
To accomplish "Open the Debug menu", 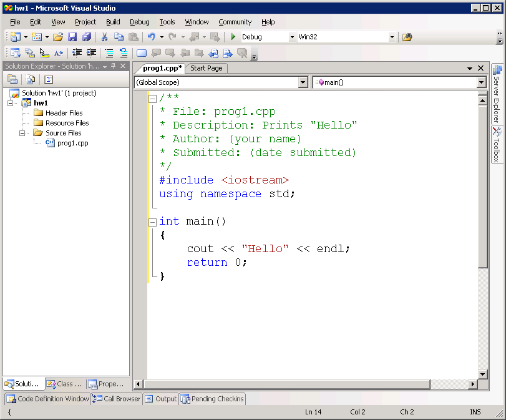I will pos(139,22).
